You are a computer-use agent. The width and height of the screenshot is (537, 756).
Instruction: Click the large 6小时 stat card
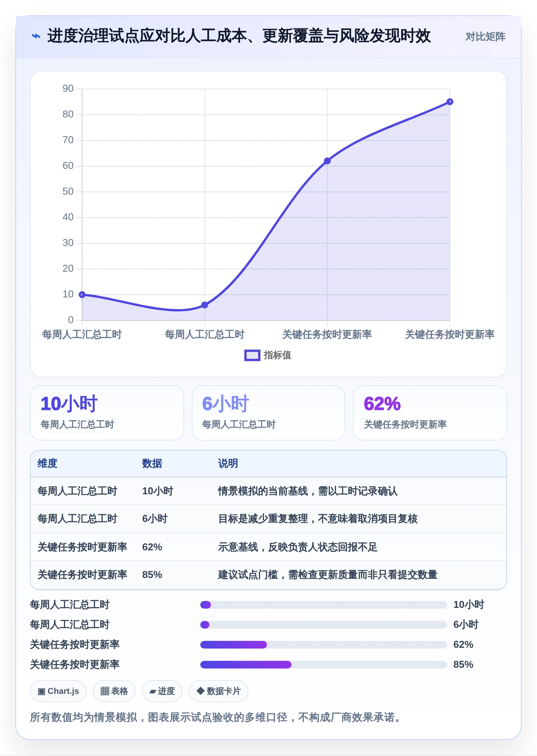point(268,413)
